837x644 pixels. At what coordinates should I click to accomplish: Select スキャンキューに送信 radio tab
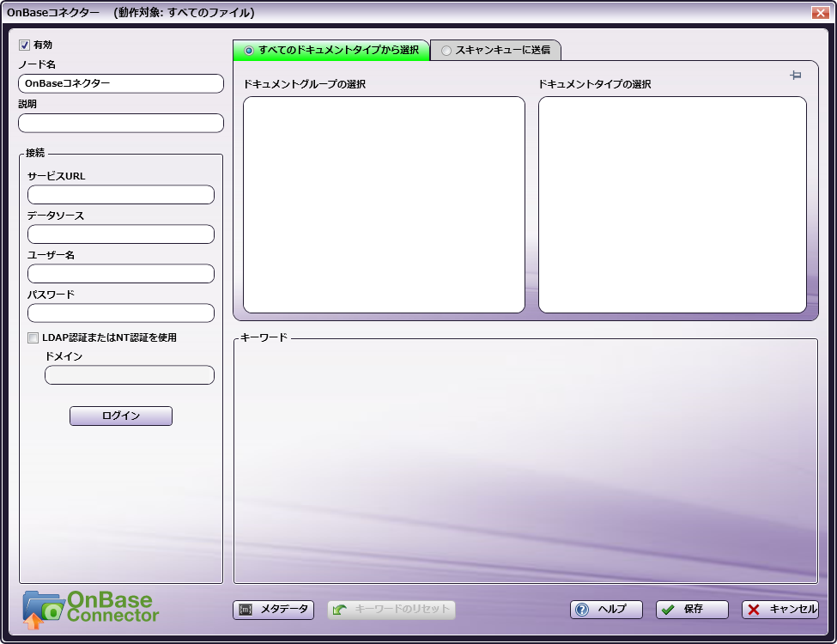pos(495,50)
